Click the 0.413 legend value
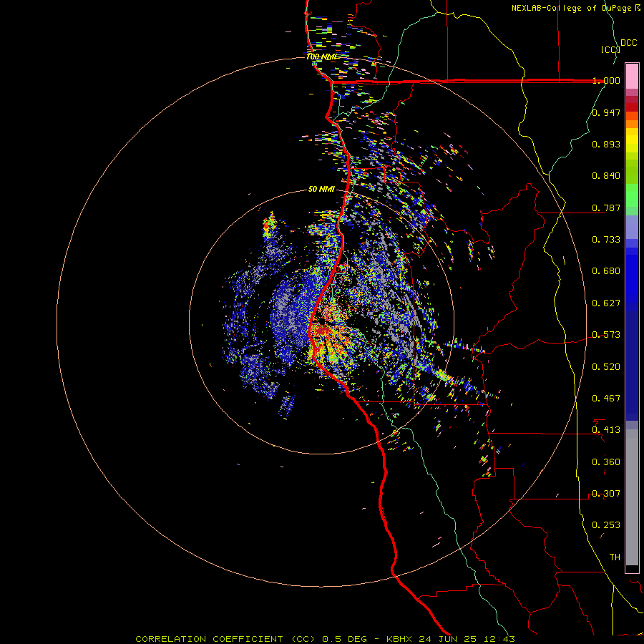This screenshot has height=644, width=644. coord(606,430)
